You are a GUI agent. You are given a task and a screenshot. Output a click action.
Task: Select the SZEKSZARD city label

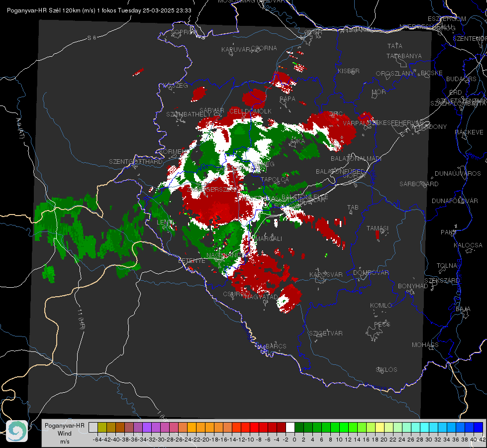pos(442,281)
